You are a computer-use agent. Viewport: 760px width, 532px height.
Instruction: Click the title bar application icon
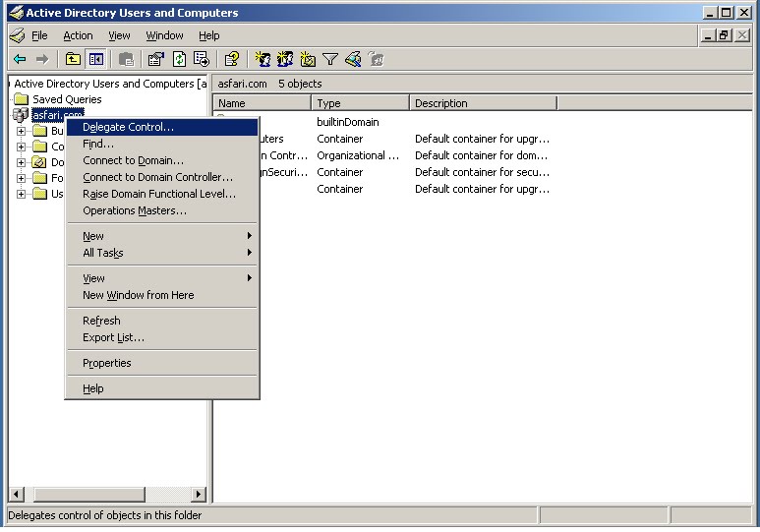pyautogui.click(x=16, y=12)
